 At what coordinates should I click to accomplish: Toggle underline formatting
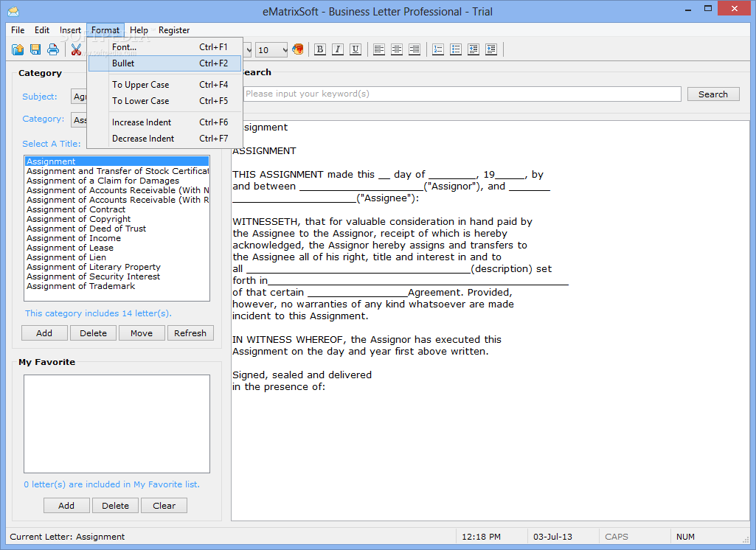click(356, 49)
